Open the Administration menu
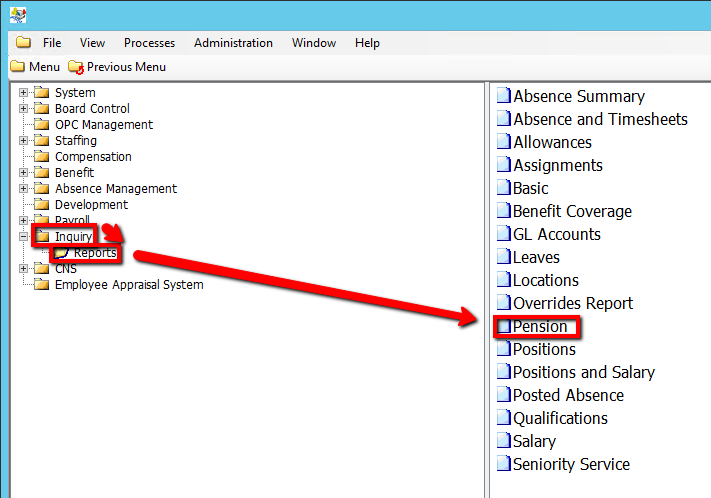The image size is (711, 498). [x=233, y=43]
